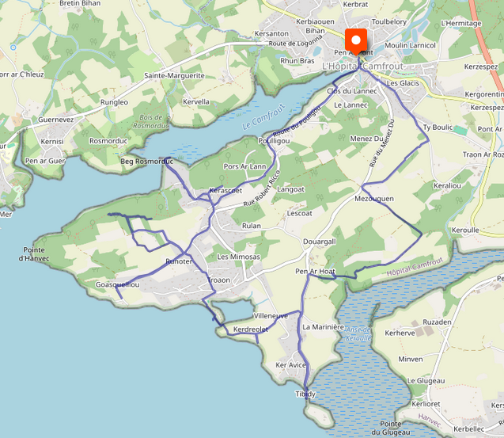
Task: Click the Kerascoët village label
Action: coord(225,191)
